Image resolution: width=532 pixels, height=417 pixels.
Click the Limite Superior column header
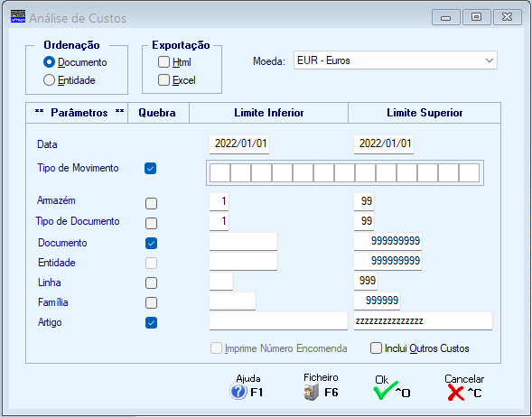(x=425, y=113)
